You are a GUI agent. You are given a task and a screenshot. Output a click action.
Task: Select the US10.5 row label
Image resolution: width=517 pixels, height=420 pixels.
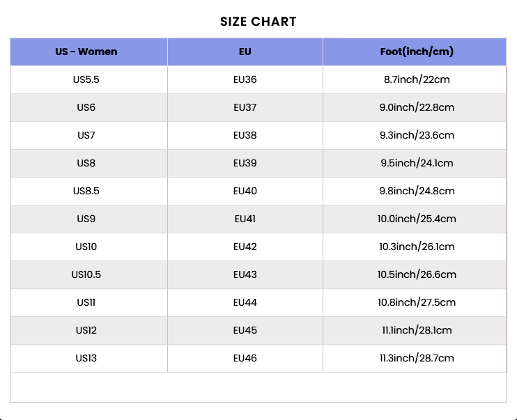(x=86, y=274)
